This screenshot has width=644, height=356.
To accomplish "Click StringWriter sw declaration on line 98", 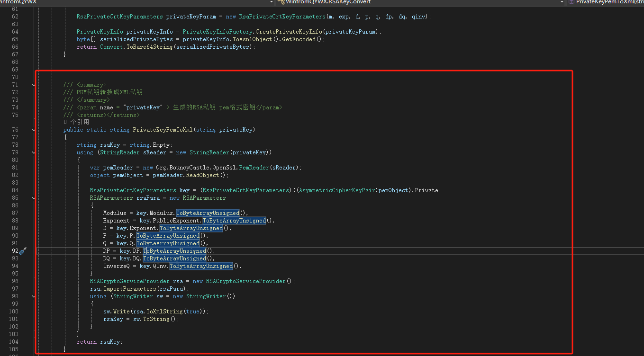I will pyautogui.click(x=139, y=296).
